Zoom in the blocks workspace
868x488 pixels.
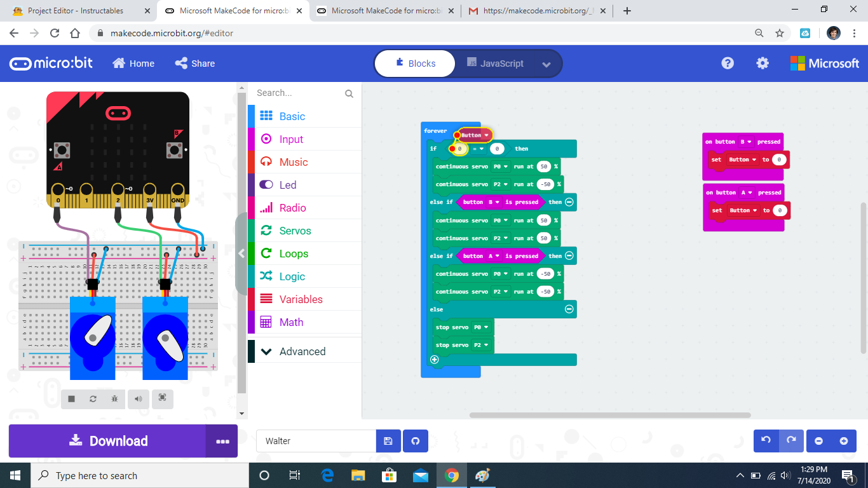point(844,441)
